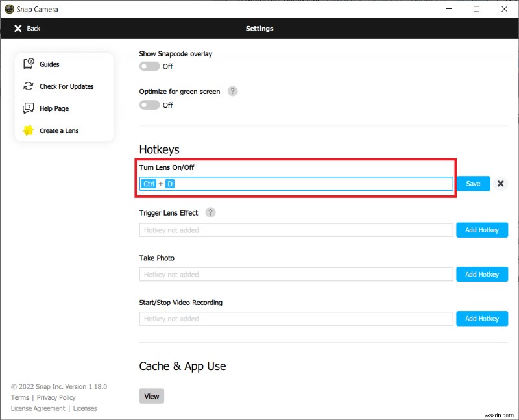
Task: Click help icon beside Trigger Lens Effect
Action: pos(210,212)
